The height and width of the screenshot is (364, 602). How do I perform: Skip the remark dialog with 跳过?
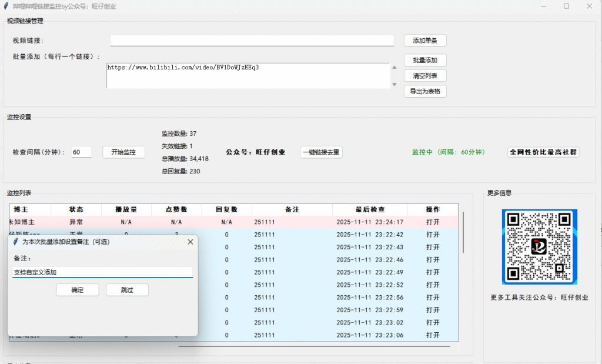tap(127, 290)
